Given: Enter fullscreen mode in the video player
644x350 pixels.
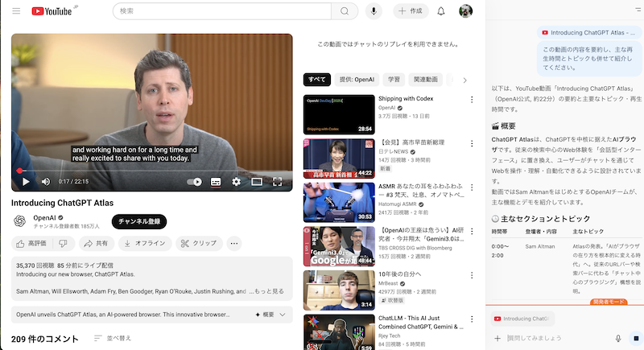Looking at the screenshot, I should pos(277,182).
